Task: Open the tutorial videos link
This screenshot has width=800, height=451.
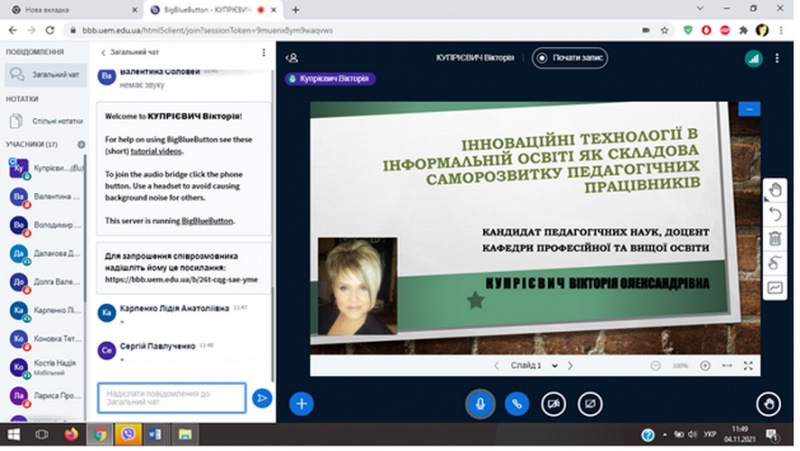Action: coord(156,151)
